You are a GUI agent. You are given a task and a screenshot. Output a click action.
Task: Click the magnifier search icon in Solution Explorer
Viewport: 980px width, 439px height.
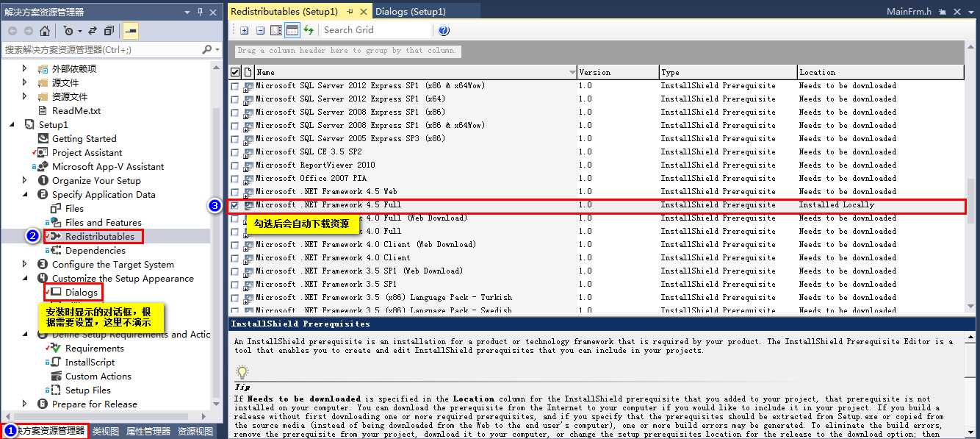[207, 49]
